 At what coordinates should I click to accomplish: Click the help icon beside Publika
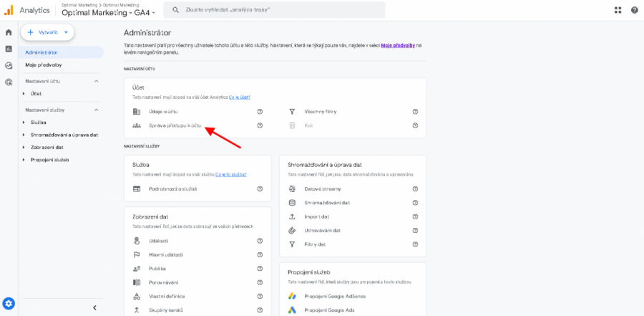[x=260, y=269]
